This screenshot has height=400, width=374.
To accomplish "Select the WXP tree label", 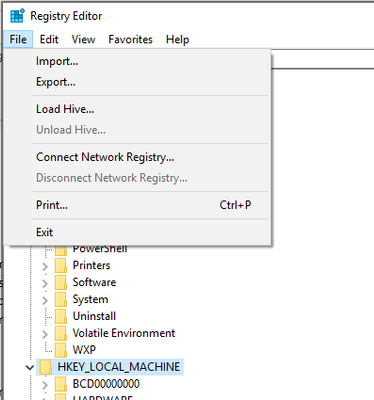I will point(84,350).
